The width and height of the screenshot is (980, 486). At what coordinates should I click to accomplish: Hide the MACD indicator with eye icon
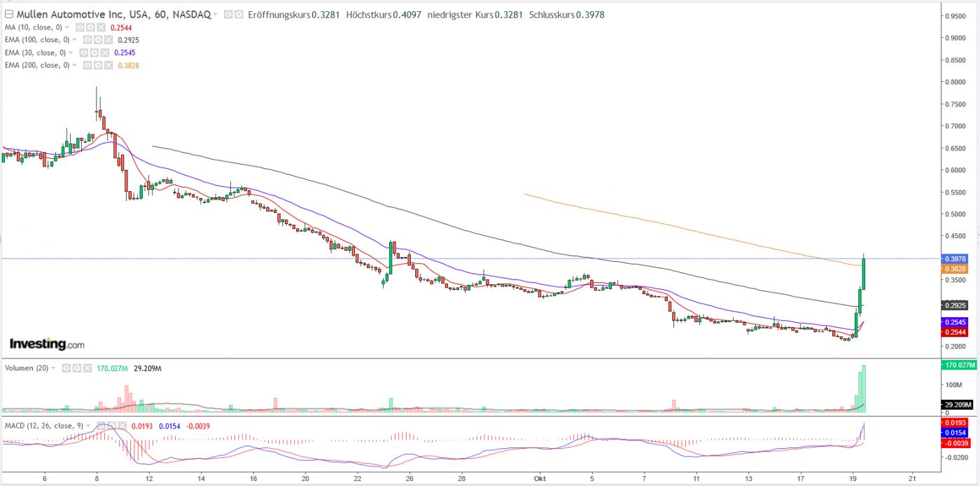pos(101,426)
